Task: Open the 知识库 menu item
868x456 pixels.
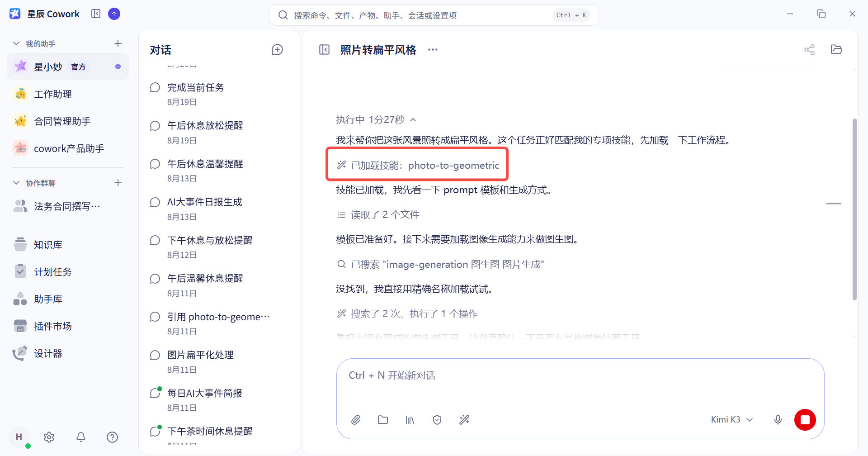Action: (x=68, y=245)
